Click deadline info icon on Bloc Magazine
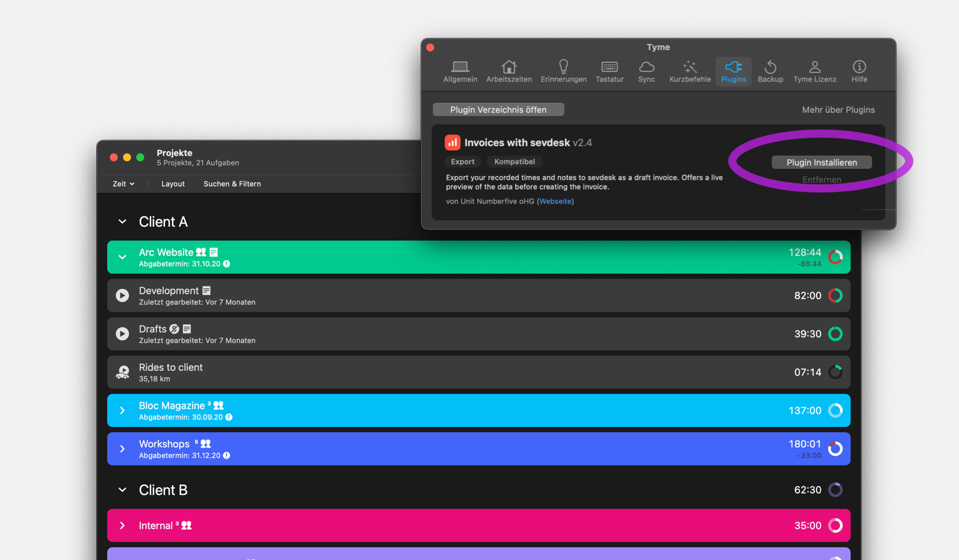This screenshot has height=560, width=959. click(x=229, y=417)
